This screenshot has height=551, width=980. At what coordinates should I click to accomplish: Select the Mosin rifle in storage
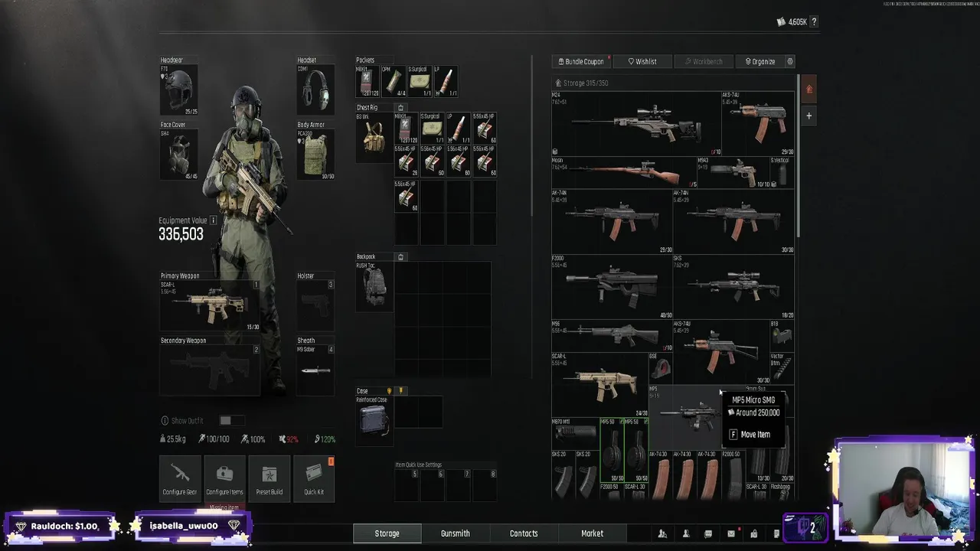coord(623,172)
